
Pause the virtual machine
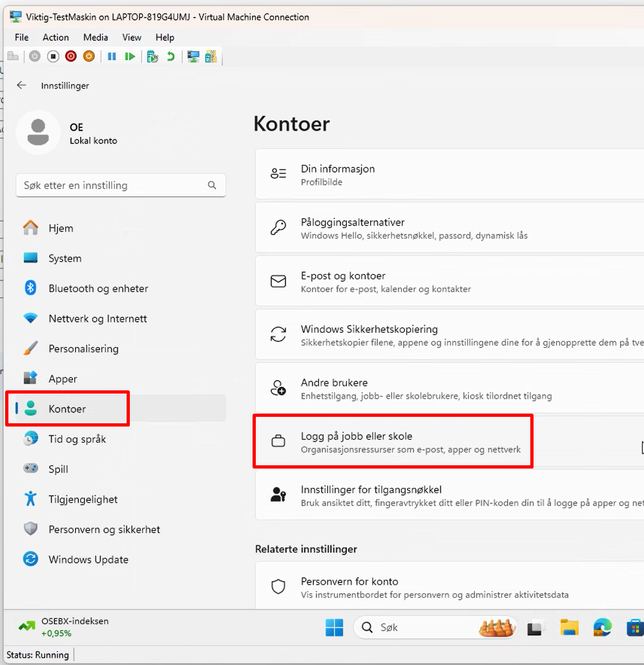(x=112, y=56)
